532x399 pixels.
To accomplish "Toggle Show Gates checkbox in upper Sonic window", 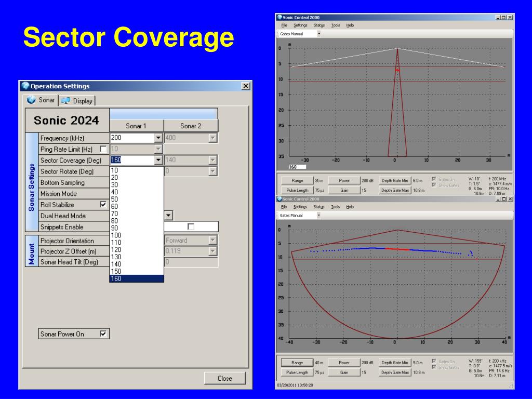I will [434, 185].
